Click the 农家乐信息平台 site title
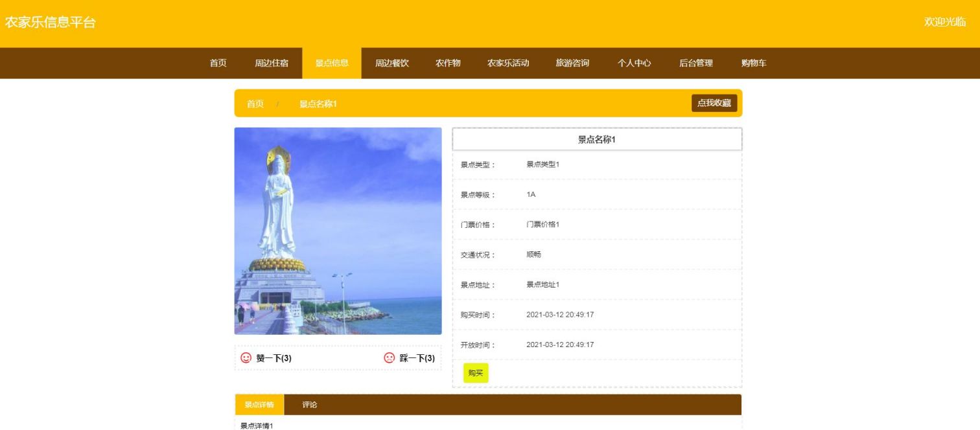The image size is (980, 430). click(x=51, y=23)
